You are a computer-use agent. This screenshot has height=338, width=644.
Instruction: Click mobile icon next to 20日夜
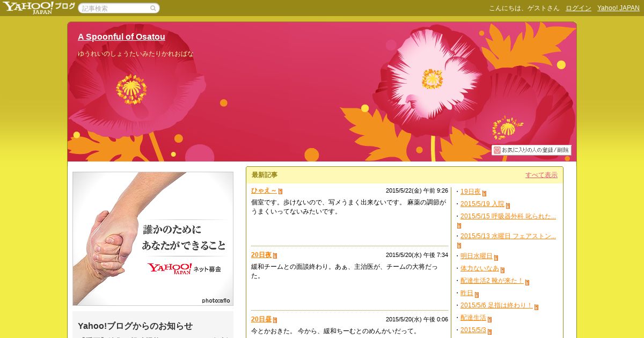275,256
